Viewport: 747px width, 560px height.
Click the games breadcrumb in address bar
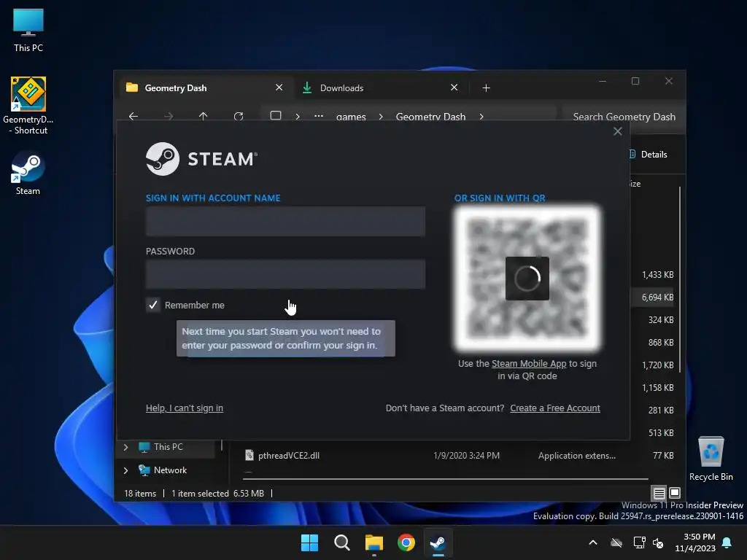(351, 117)
